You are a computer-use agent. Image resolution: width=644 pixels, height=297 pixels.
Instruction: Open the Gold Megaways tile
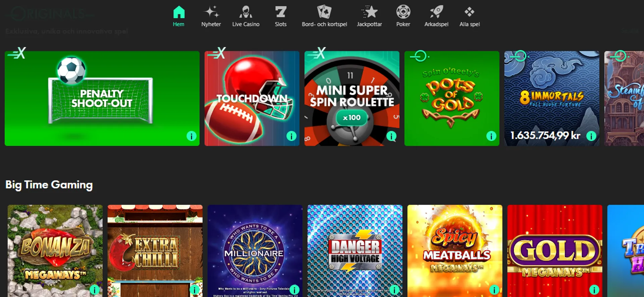(x=555, y=251)
